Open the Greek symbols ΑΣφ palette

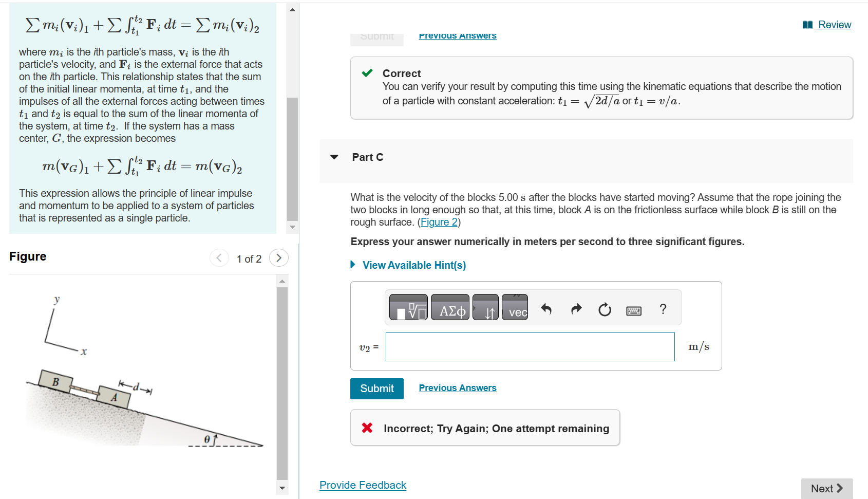[450, 307]
